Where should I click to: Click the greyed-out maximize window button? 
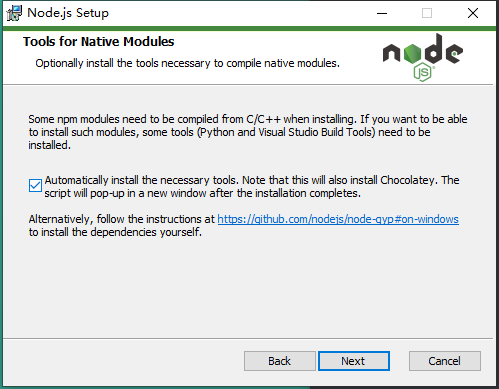(427, 13)
